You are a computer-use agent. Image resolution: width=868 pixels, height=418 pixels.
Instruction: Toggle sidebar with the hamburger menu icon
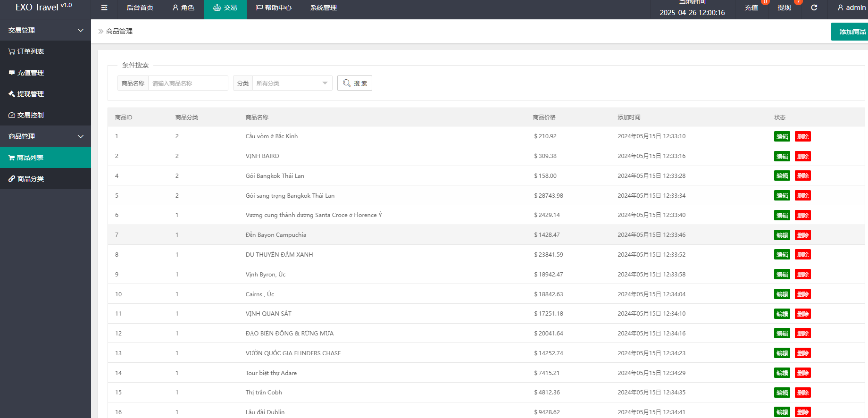tap(104, 8)
